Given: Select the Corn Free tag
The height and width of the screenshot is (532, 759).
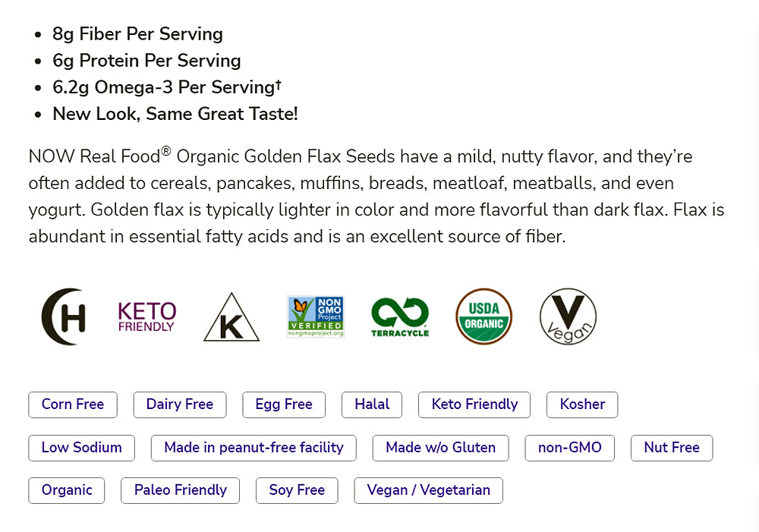Looking at the screenshot, I should [73, 405].
